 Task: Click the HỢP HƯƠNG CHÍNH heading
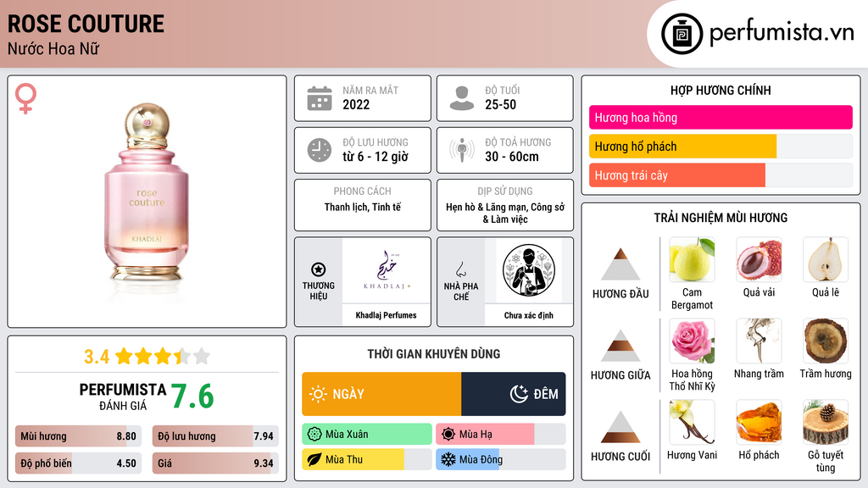tap(721, 90)
